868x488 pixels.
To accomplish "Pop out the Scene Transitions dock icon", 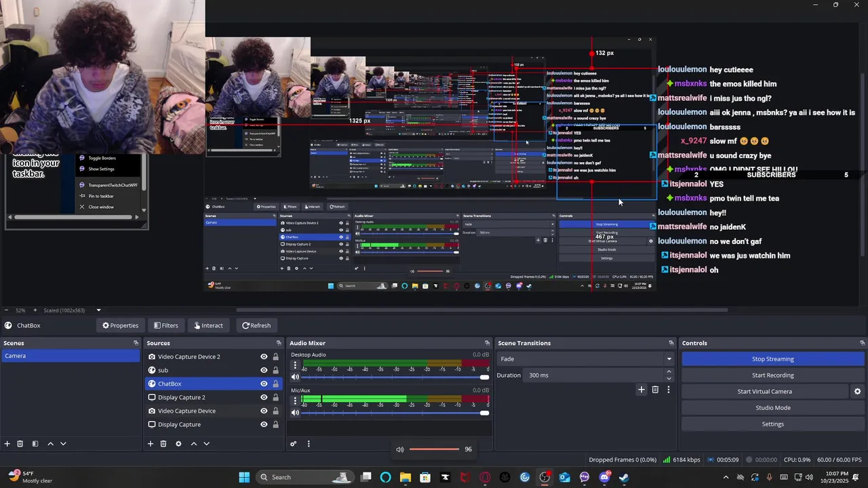I will click(x=671, y=343).
